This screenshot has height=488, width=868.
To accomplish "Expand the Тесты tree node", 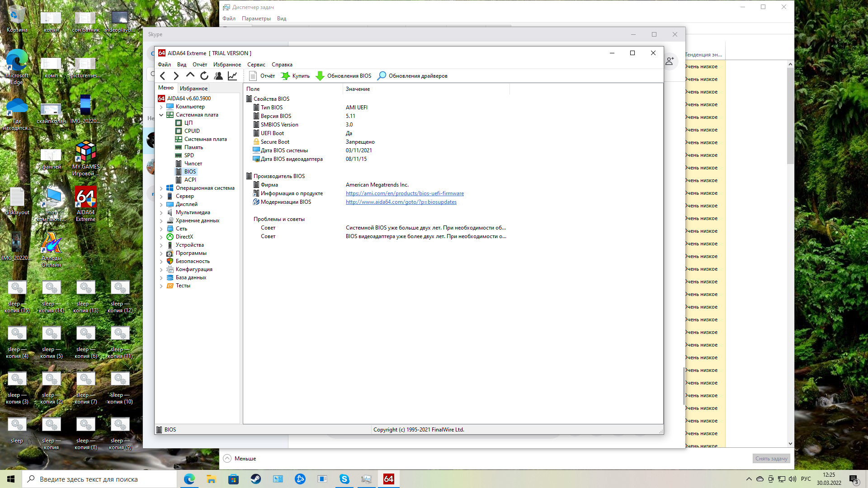I will 161,286.
